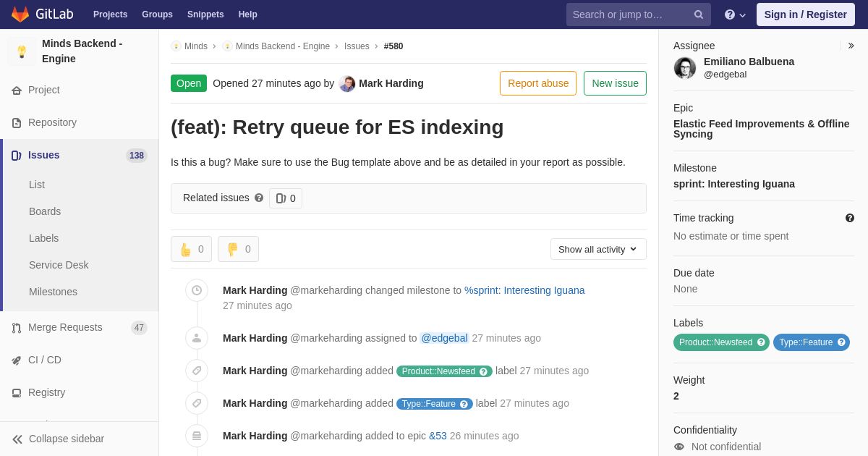Viewport: 868px width, 456px height.
Task: Select the Labels submenu item
Action: tap(43, 238)
